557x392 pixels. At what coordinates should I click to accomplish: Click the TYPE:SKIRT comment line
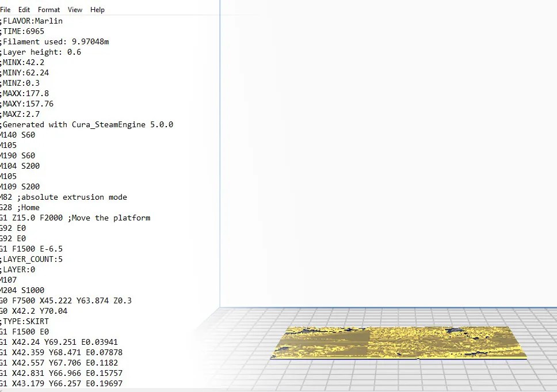(26, 321)
